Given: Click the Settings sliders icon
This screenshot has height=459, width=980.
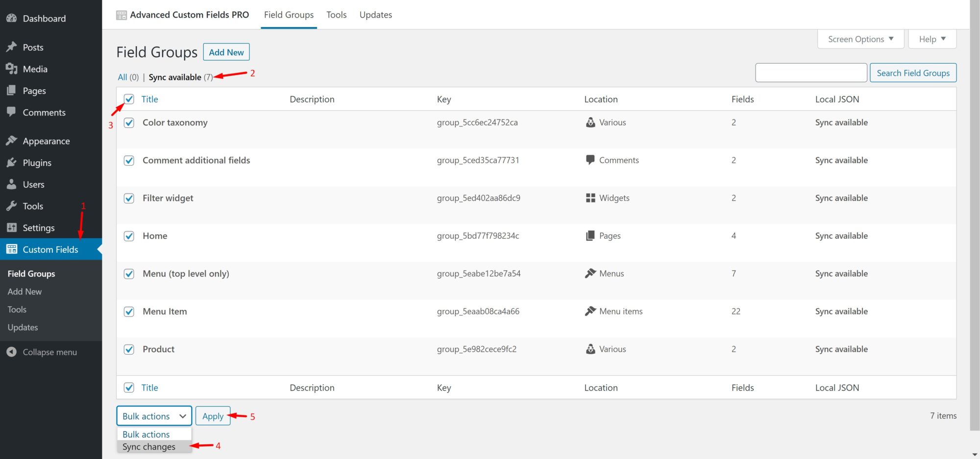Looking at the screenshot, I should 12,227.
